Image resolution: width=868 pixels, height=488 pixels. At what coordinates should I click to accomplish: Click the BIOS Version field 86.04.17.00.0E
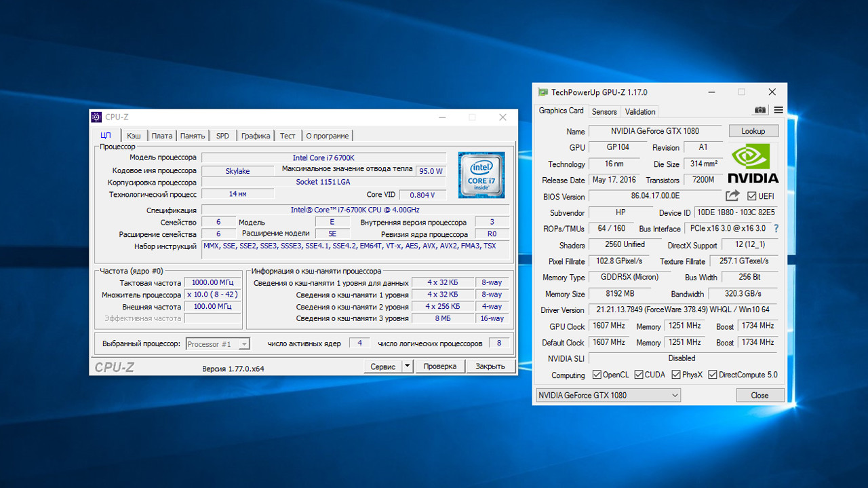(x=655, y=196)
